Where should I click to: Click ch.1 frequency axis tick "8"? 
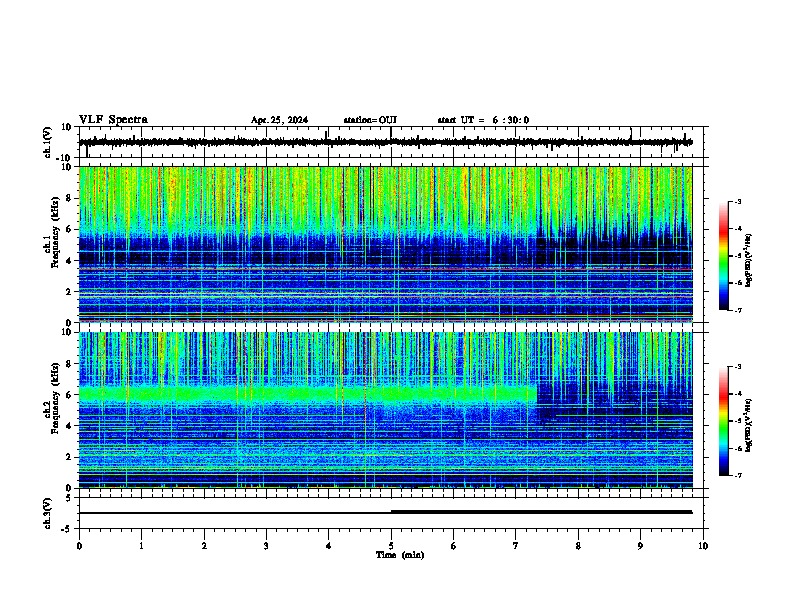coord(69,198)
